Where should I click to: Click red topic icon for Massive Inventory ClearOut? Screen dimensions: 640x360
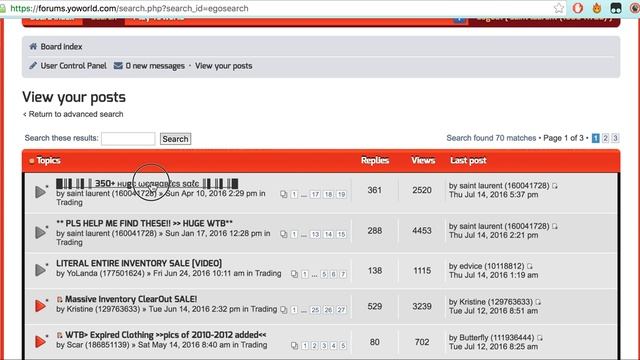(40, 305)
